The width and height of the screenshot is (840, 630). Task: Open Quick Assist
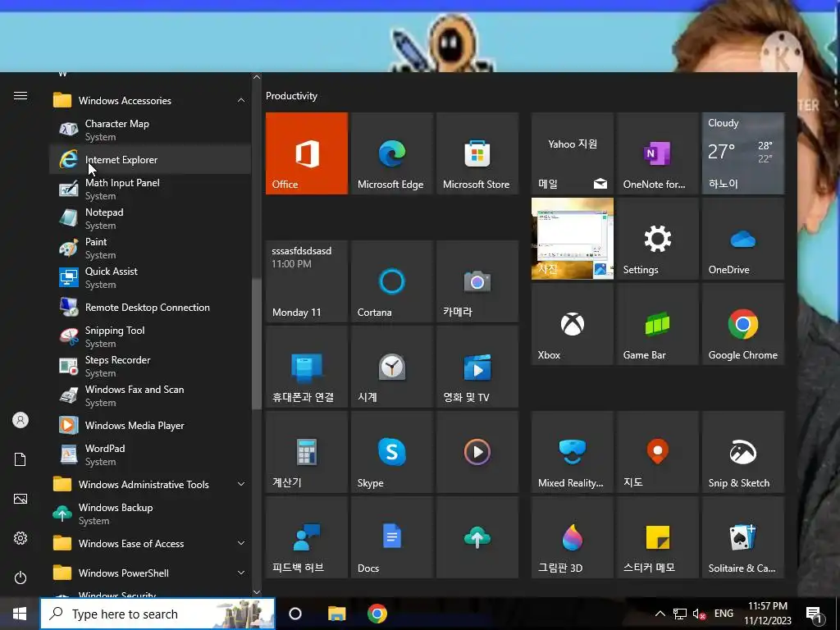[150, 277]
